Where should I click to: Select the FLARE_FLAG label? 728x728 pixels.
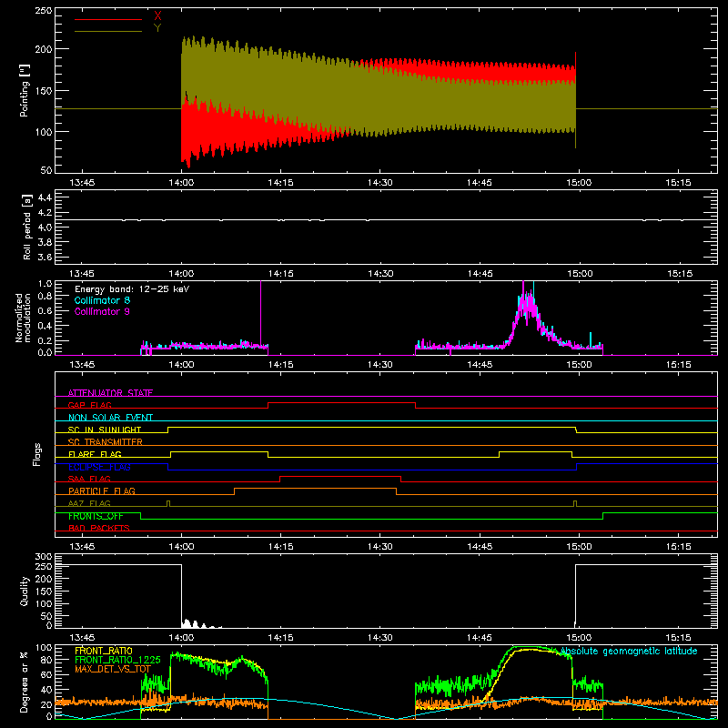coord(95,453)
